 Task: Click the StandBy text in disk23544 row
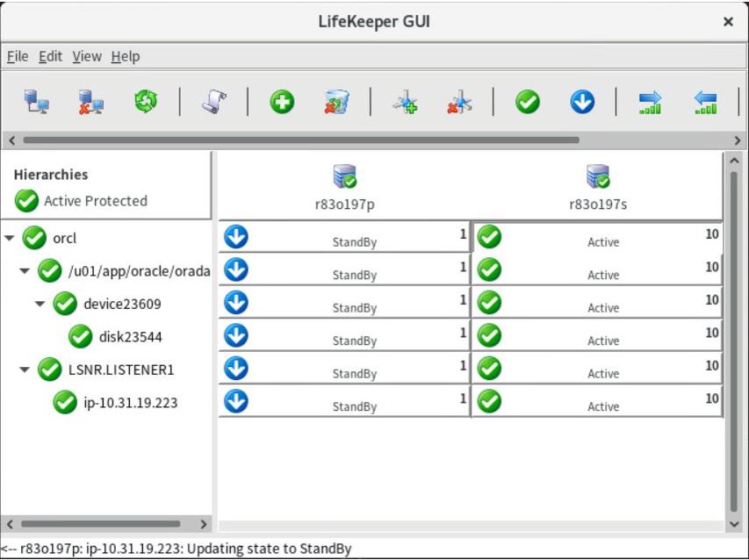pyautogui.click(x=355, y=341)
